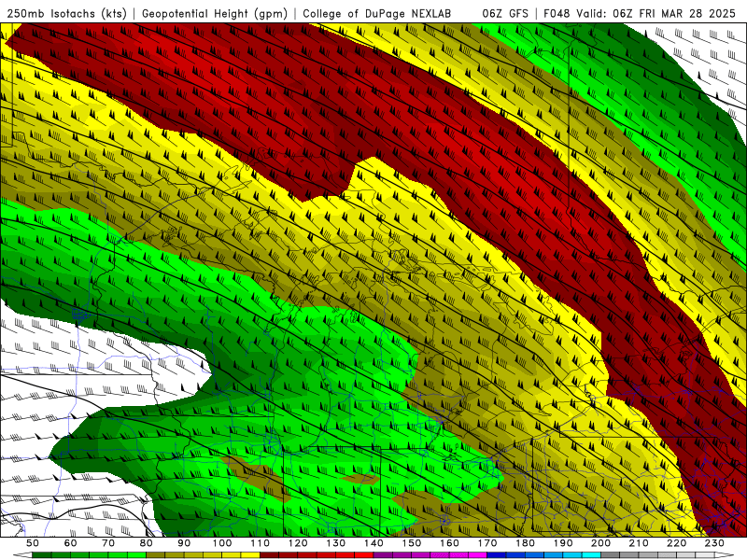Click the 190 kts colorbar label

pyautogui.click(x=563, y=543)
